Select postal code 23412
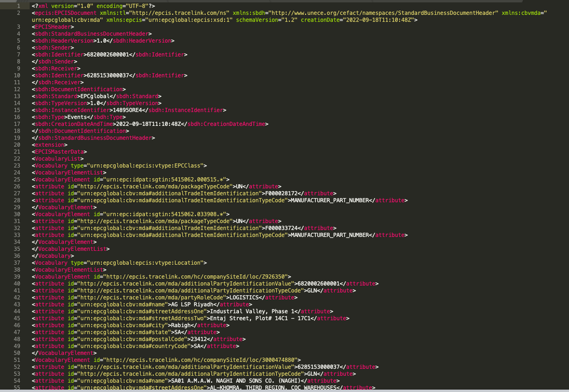 198,340
